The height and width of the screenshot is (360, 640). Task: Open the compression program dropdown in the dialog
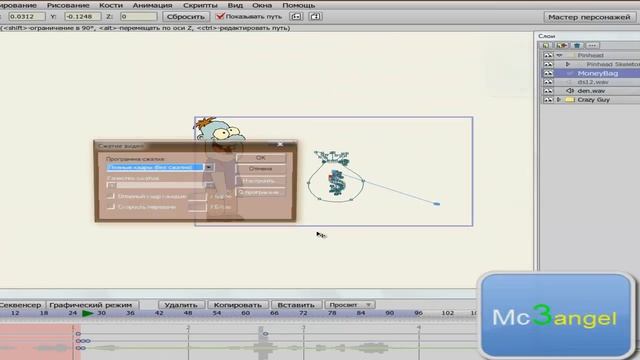tap(209, 167)
